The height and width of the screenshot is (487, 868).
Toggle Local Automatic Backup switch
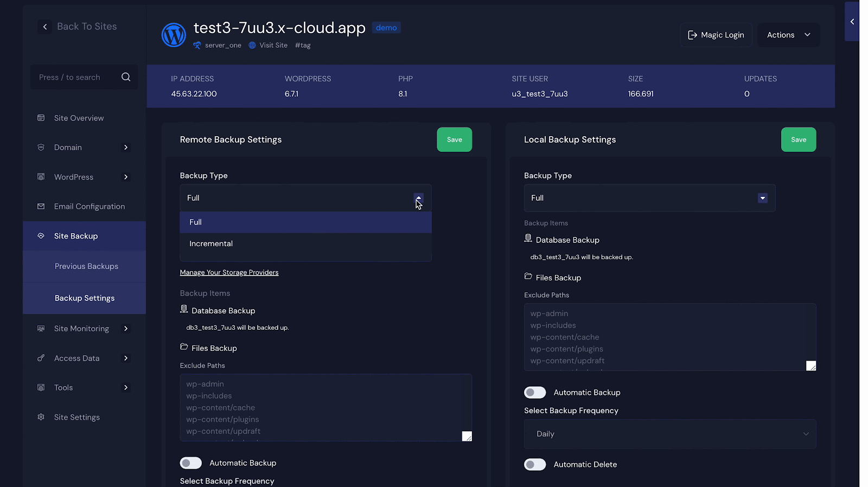point(535,392)
